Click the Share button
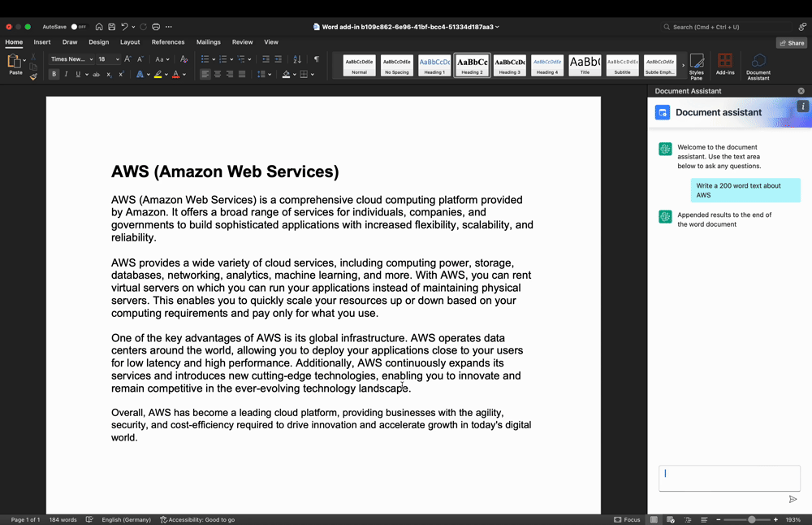812x525 pixels. 792,43
